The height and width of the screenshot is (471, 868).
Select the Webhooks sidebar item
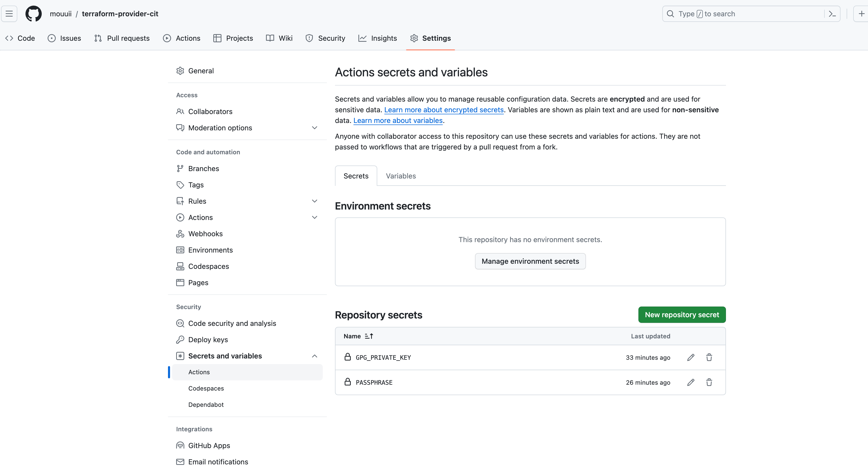point(205,233)
